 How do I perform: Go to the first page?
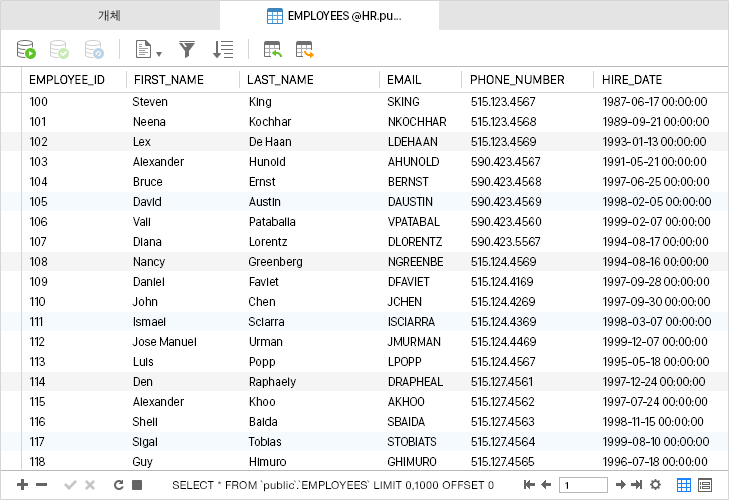tap(530, 485)
